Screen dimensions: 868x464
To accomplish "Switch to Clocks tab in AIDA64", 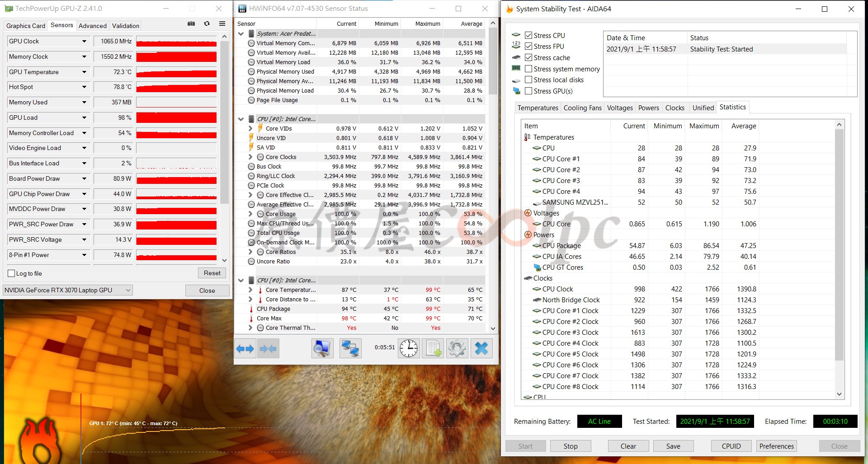I will coord(675,108).
